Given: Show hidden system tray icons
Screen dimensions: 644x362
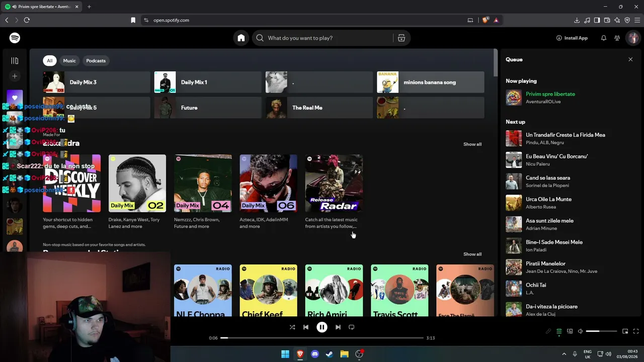Looking at the screenshot, I should [x=564, y=354].
